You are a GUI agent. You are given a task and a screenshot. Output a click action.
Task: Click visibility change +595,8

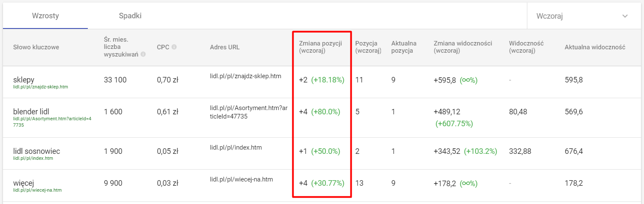[x=445, y=80]
